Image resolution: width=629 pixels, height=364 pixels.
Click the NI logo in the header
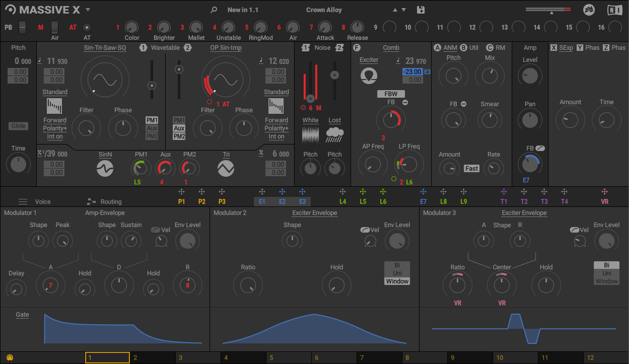pos(614,10)
